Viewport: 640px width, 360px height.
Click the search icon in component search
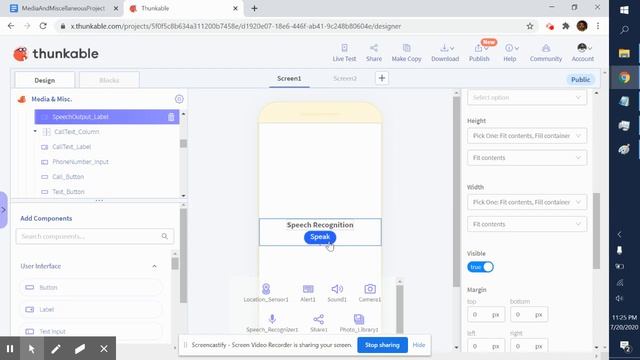click(164, 236)
